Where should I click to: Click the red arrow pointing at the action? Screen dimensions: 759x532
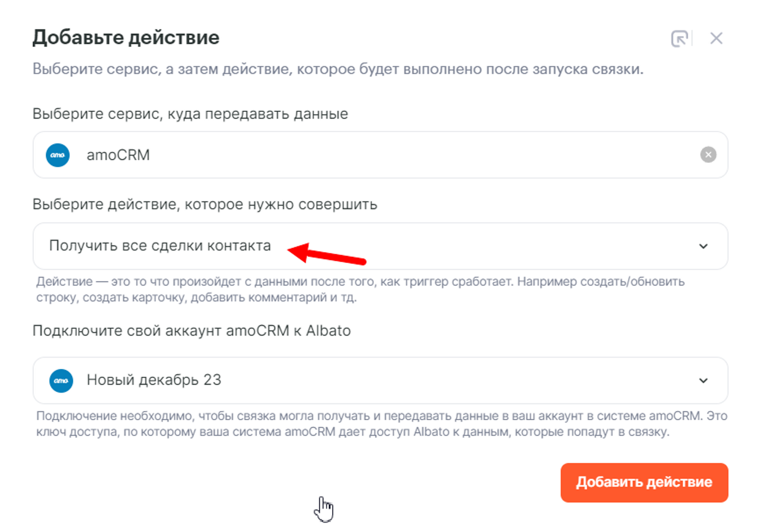point(327,254)
